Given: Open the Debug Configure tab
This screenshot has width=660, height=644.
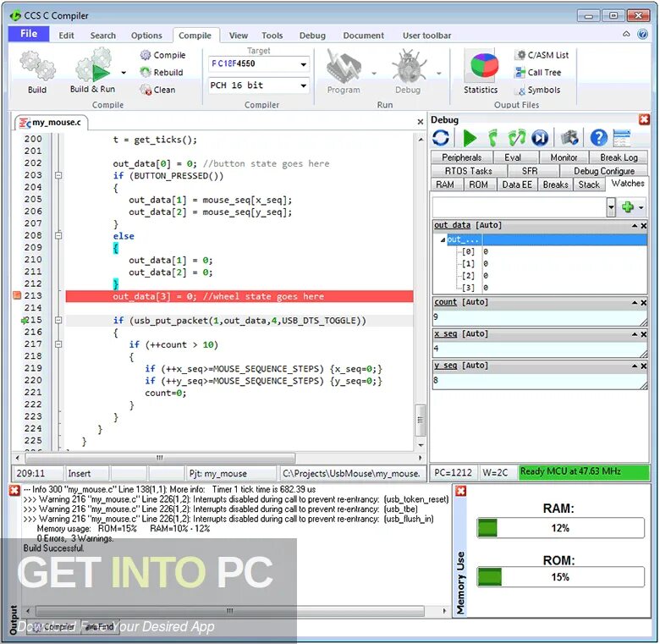Looking at the screenshot, I should coord(603,171).
